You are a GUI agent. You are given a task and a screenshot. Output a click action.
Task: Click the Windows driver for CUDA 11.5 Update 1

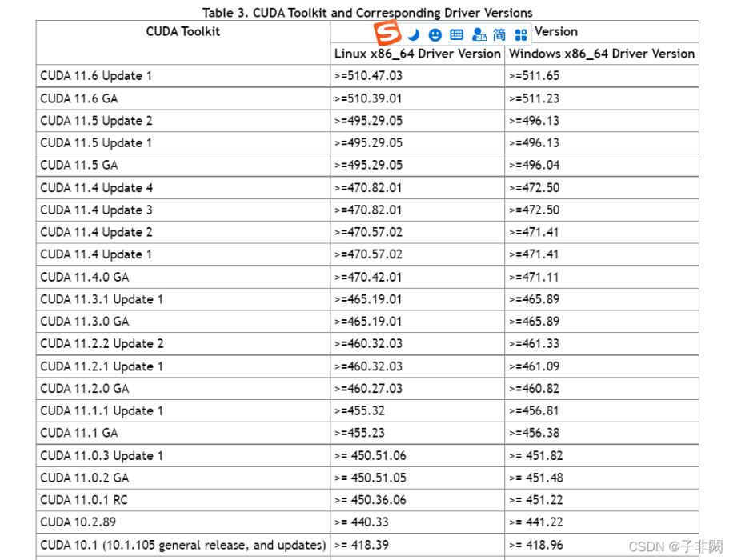tap(602, 143)
